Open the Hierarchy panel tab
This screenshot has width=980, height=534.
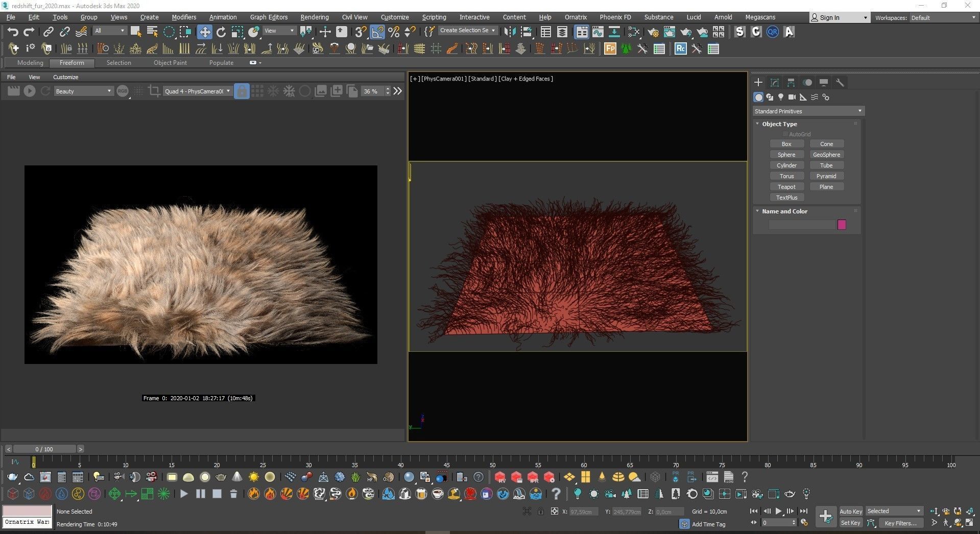coord(791,82)
